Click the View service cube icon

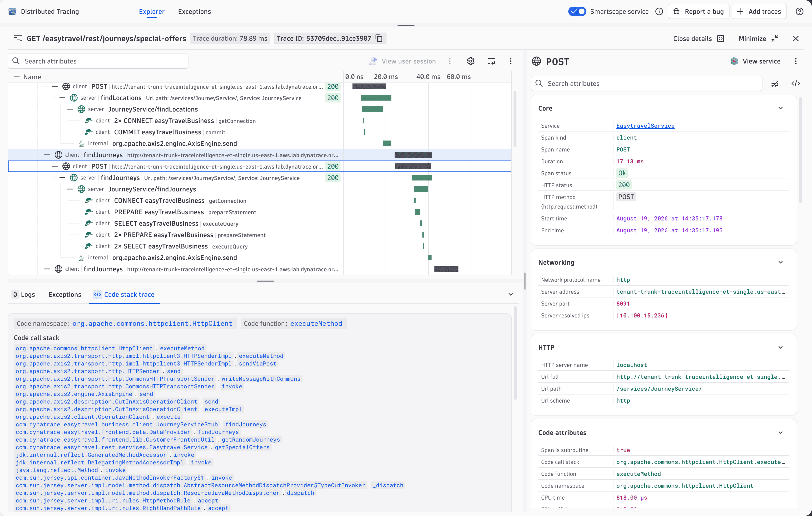point(734,61)
